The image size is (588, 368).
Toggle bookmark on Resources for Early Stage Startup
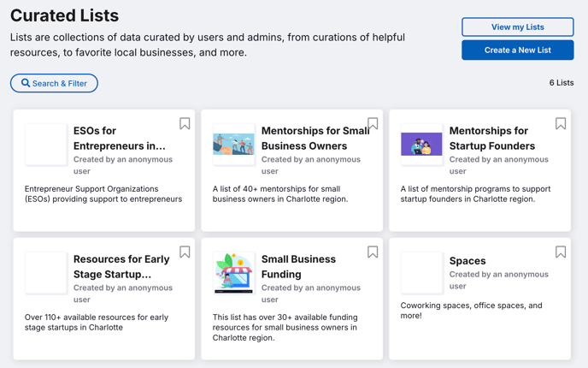point(185,252)
